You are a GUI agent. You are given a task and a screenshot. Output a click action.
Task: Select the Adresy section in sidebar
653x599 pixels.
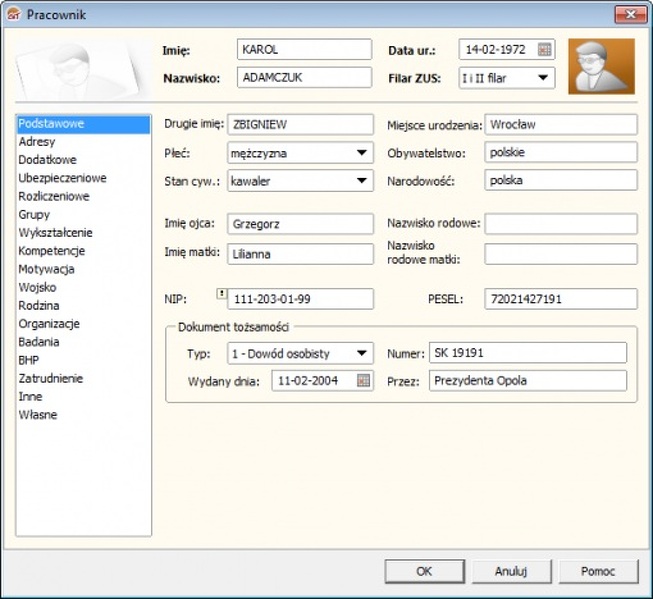point(37,142)
